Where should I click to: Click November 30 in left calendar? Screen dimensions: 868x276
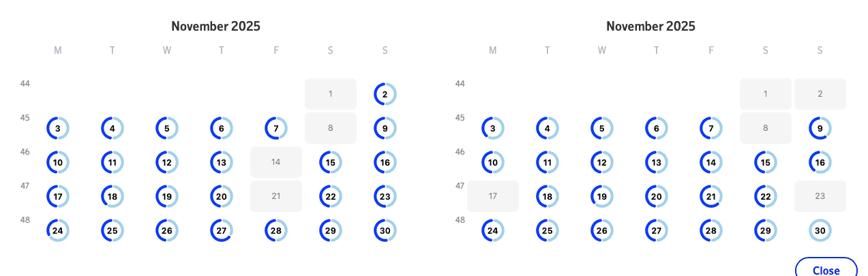coord(385,230)
